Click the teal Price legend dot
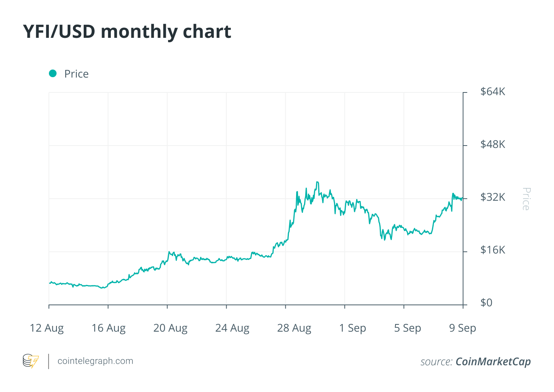This screenshot has width=554, height=392. point(53,73)
